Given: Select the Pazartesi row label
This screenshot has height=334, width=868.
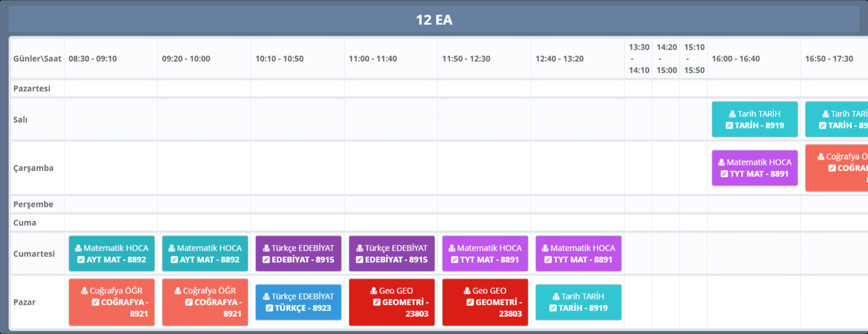Looking at the screenshot, I should coord(32,88).
